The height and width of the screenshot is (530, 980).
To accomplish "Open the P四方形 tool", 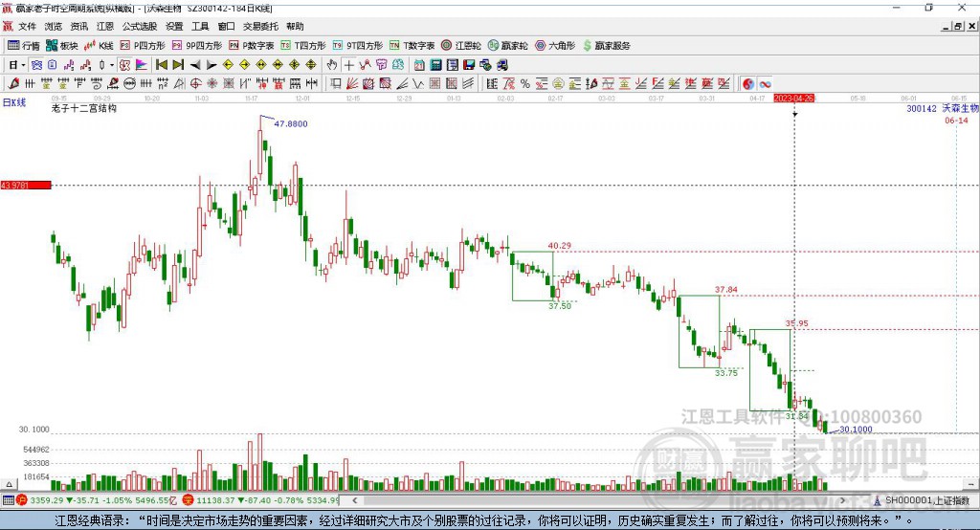I will click(143, 46).
